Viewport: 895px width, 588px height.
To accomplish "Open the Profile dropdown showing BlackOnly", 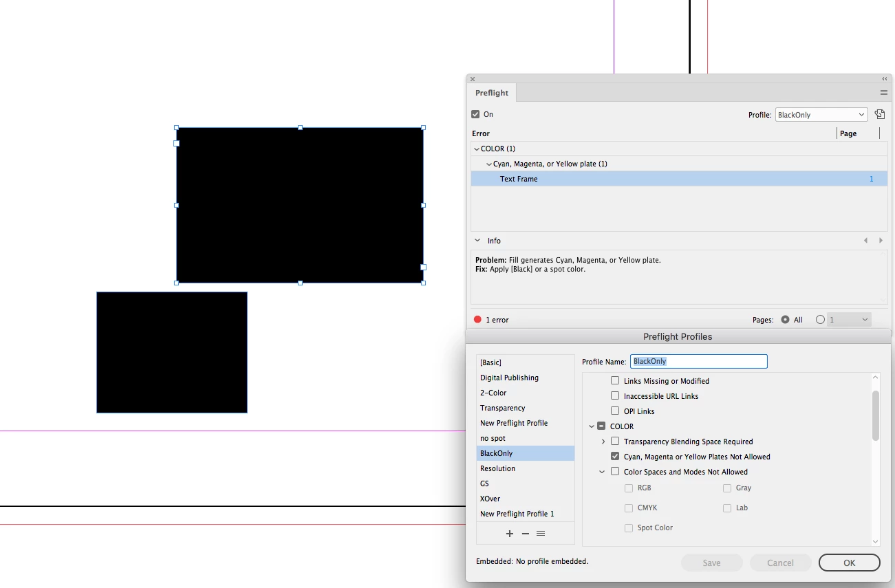I will click(821, 115).
